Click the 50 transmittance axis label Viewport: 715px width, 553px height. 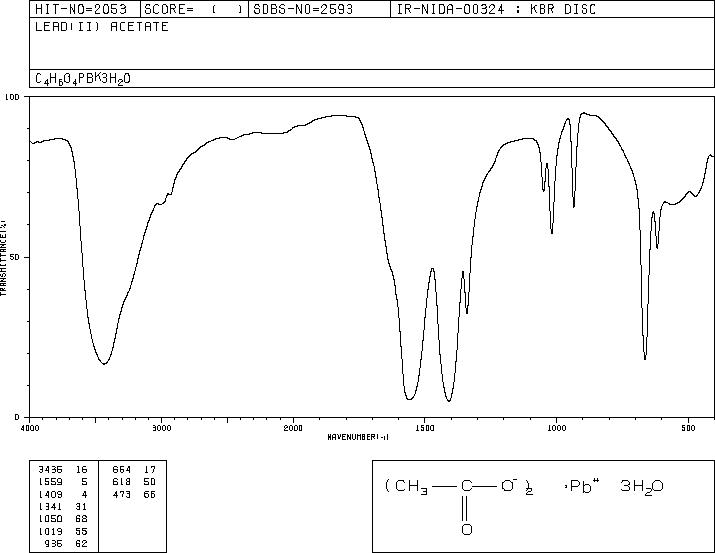tap(16, 257)
